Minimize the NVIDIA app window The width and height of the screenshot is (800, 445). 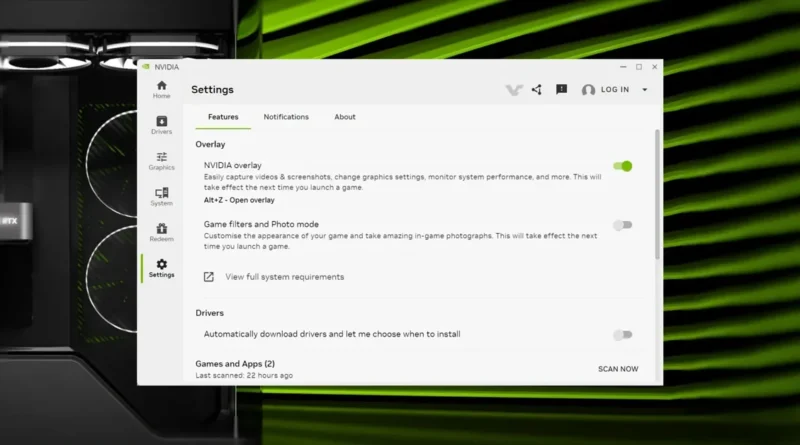[623, 67]
